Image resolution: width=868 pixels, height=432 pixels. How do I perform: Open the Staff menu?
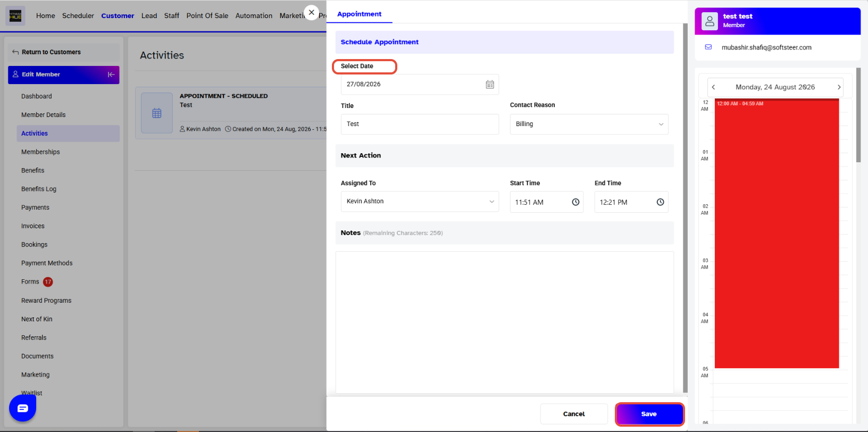[171, 16]
